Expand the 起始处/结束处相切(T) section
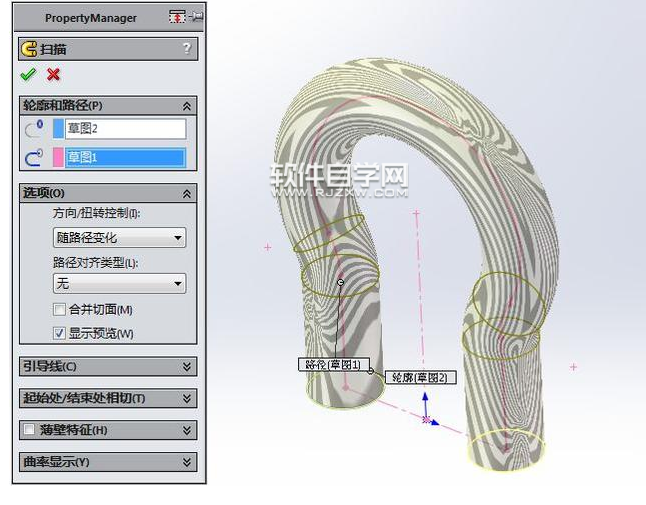646x505 pixels. (187, 398)
